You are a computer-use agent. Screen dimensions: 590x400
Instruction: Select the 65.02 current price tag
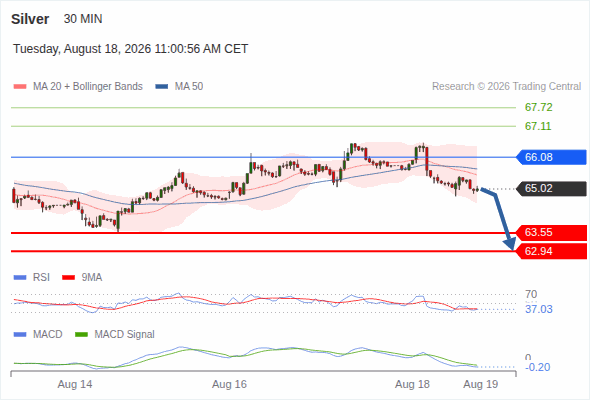[x=551, y=189]
